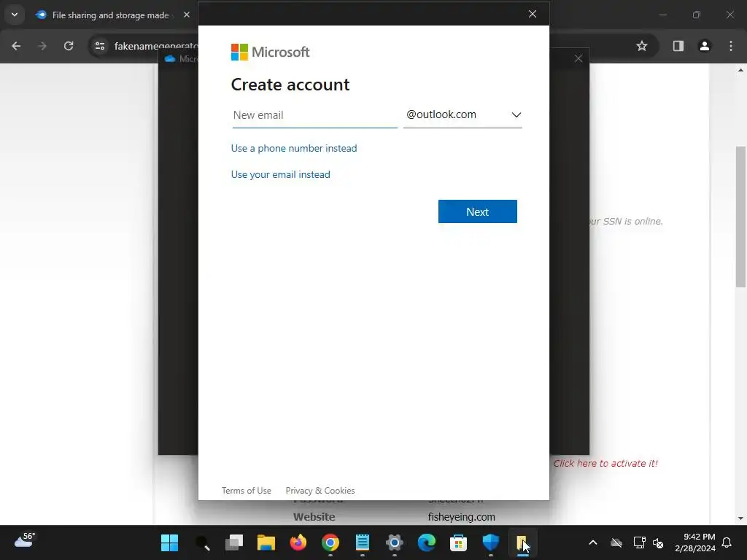The image size is (747, 560).
Task: Open the @outlook.com domain dropdown
Action: pyautogui.click(x=462, y=115)
